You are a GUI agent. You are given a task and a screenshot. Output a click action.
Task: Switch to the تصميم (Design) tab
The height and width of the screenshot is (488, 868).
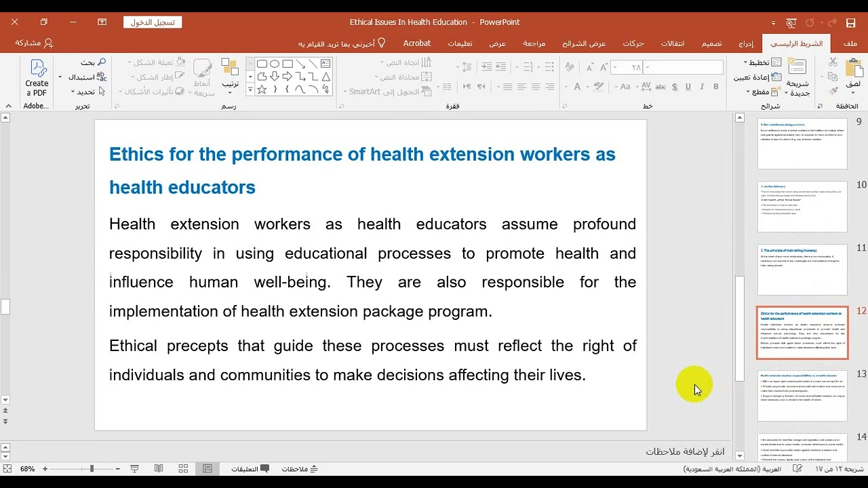point(711,43)
